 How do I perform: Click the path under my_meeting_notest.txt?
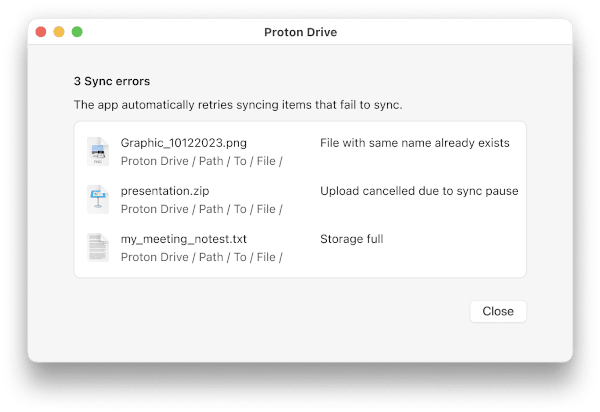201,257
